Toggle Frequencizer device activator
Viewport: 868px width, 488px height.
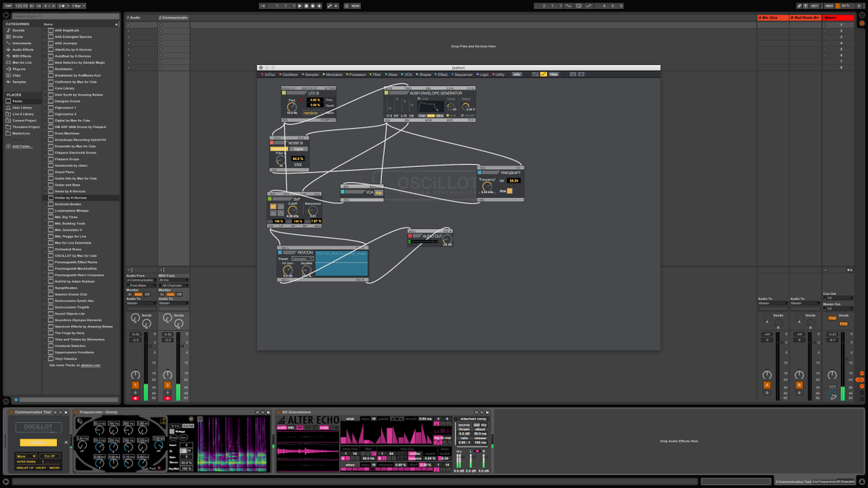click(76, 412)
